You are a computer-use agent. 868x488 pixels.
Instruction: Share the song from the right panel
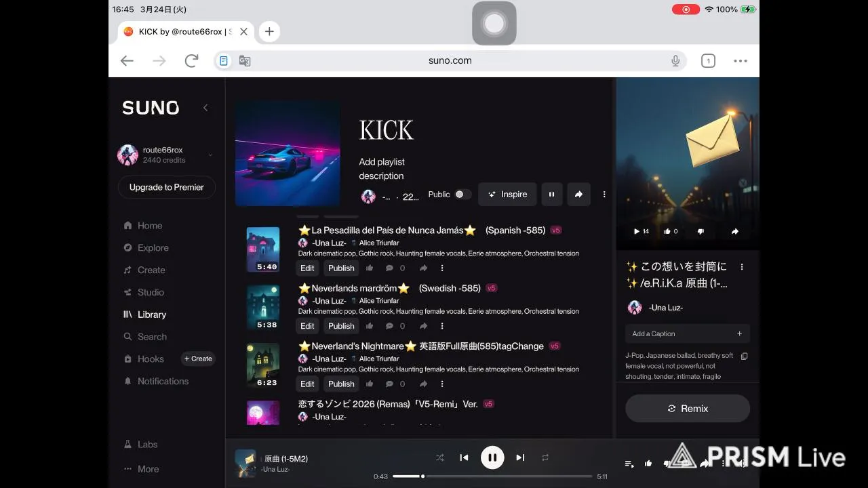pos(734,231)
